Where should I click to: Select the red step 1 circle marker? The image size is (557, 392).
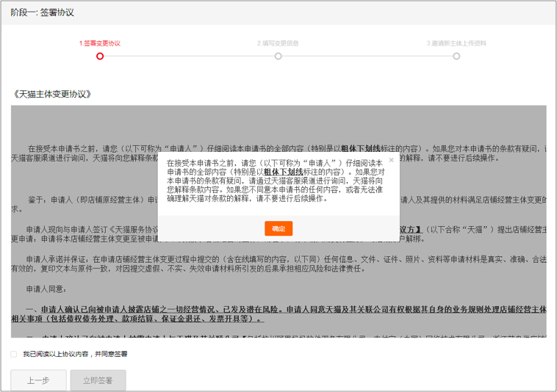coord(100,56)
